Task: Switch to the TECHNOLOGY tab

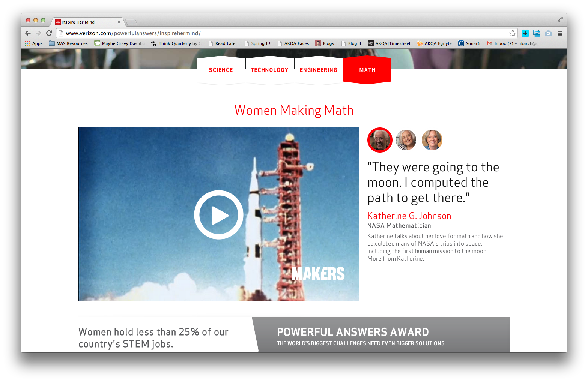Action: tap(270, 70)
